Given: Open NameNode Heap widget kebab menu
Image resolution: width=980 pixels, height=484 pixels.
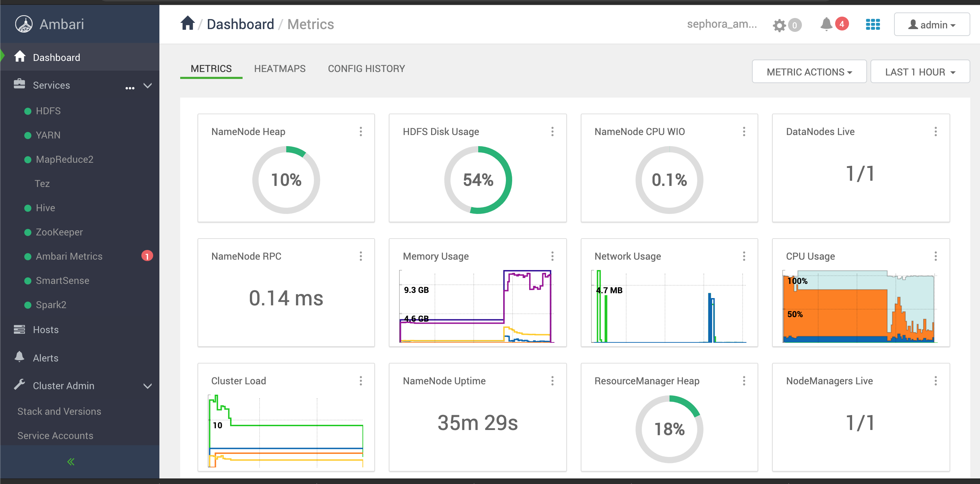Looking at the screenshot, I should [361, 132].
